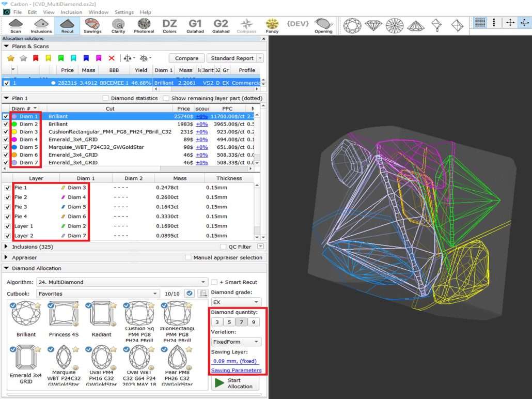
Task: Open the Photoreal view
Action: [144, 25]
